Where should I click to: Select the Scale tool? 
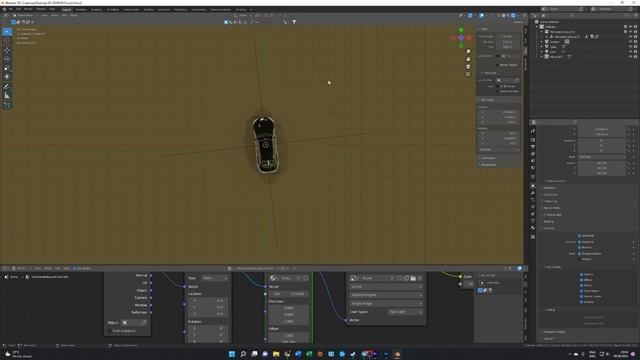[x=7, y=68]
